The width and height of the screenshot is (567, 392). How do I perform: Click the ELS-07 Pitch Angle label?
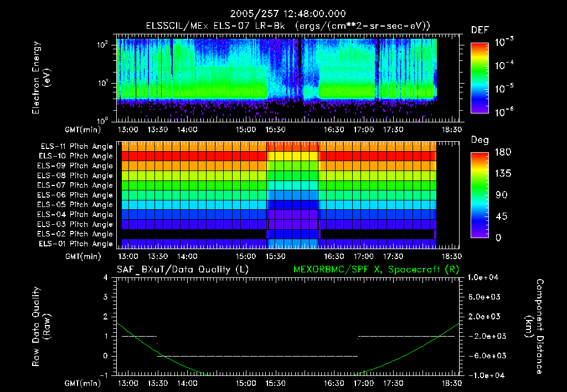pyautogui.click(x=75, y=185)
